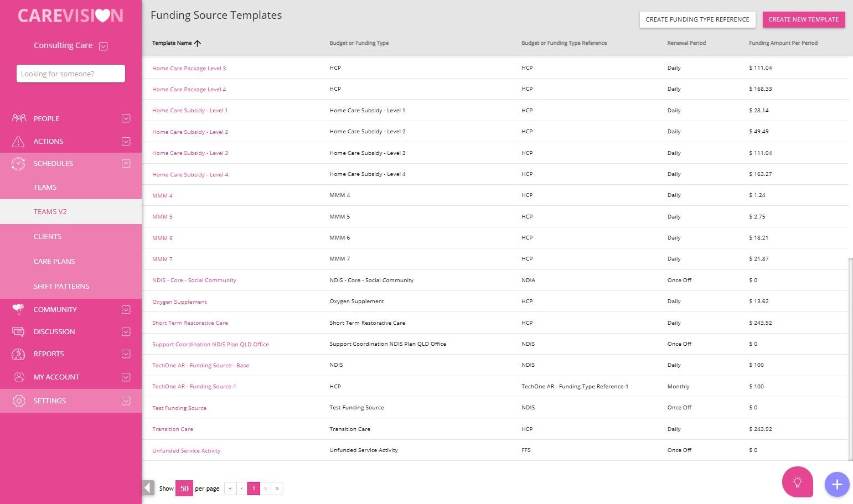Open the Consulting Care organisation dropdown
Screen dimensions: 853x504
coord(103,46)
